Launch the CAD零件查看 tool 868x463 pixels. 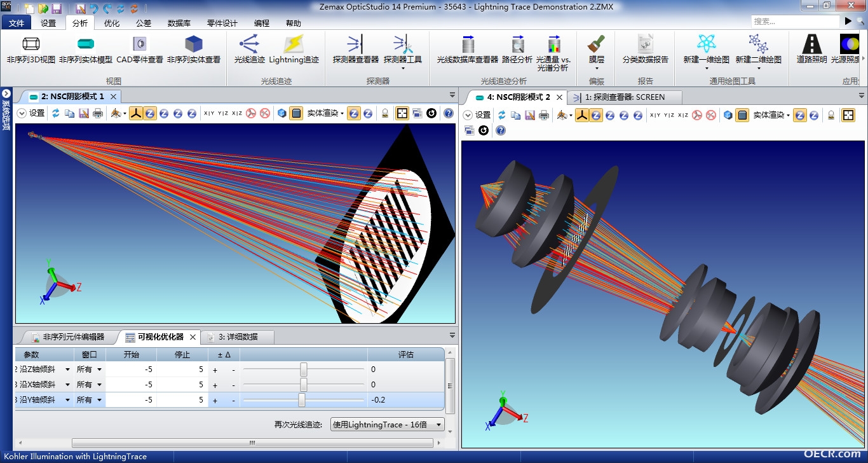coord(139,50)
